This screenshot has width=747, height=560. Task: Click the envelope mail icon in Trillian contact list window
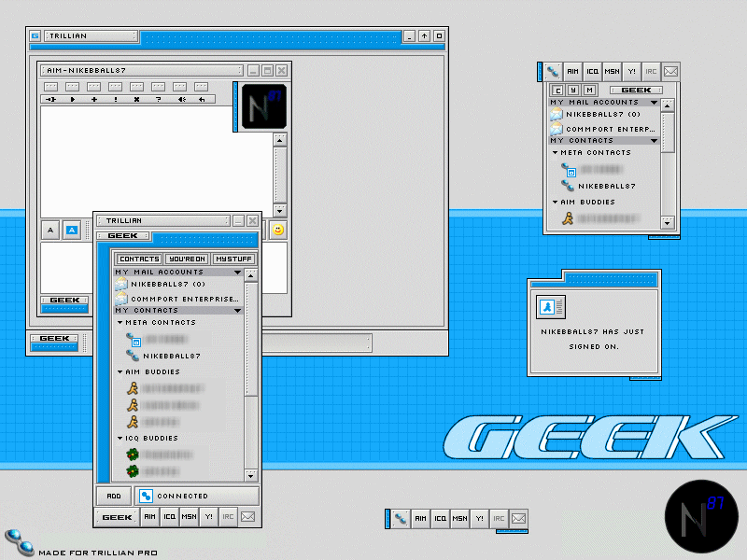tap(247, 517)
